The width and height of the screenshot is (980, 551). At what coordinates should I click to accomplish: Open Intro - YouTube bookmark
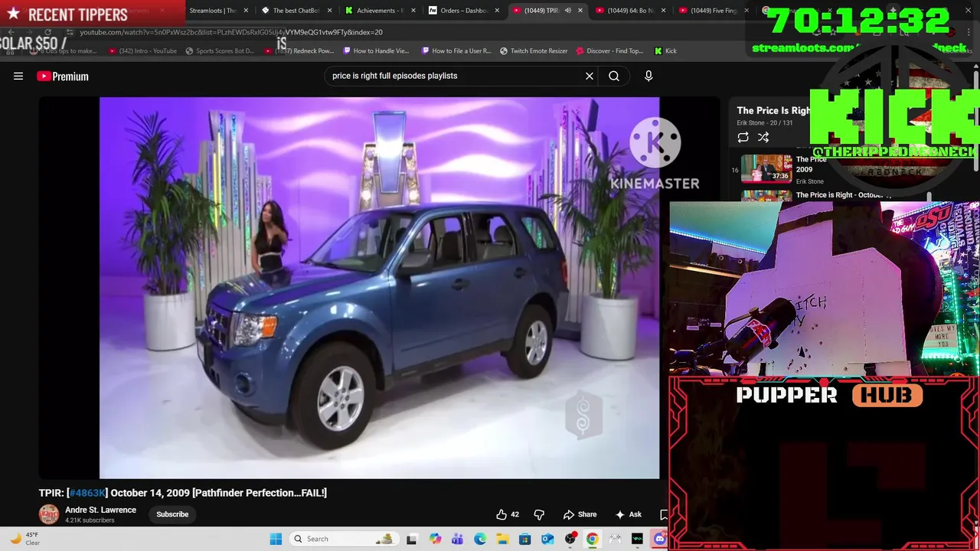point(142,51)
